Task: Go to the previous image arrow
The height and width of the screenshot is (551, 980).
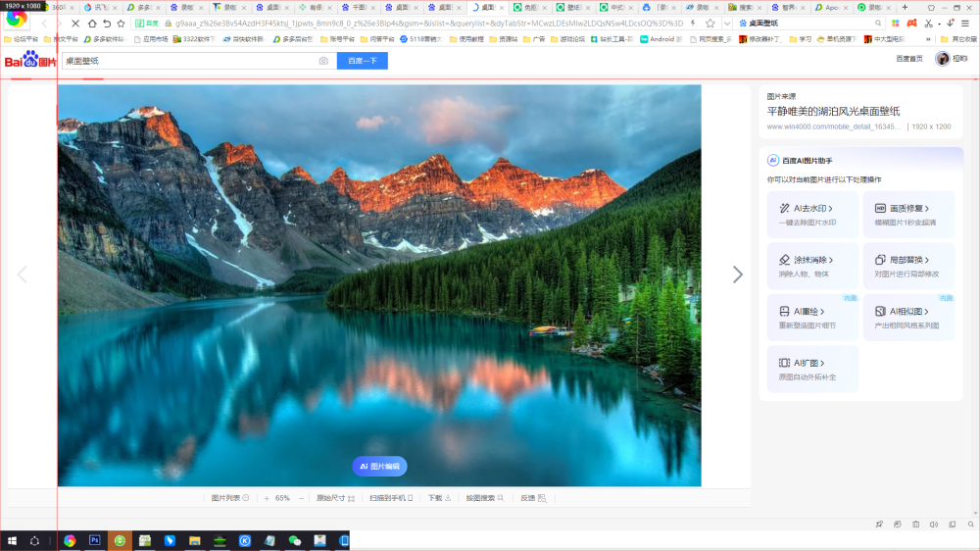Action: point(22,274)
